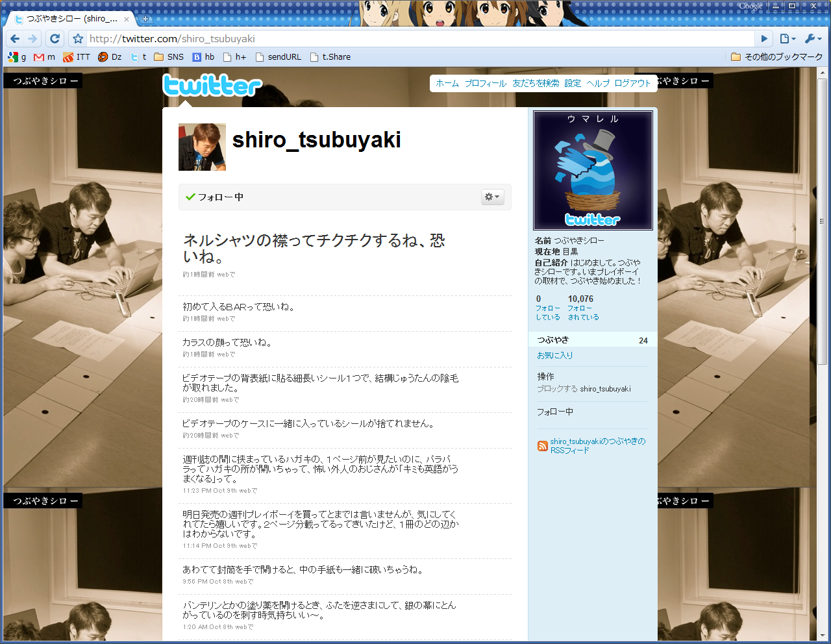Open the wrench settings menu
The width and height of the screenshot is (831, 644).
(x=813, y=39)
